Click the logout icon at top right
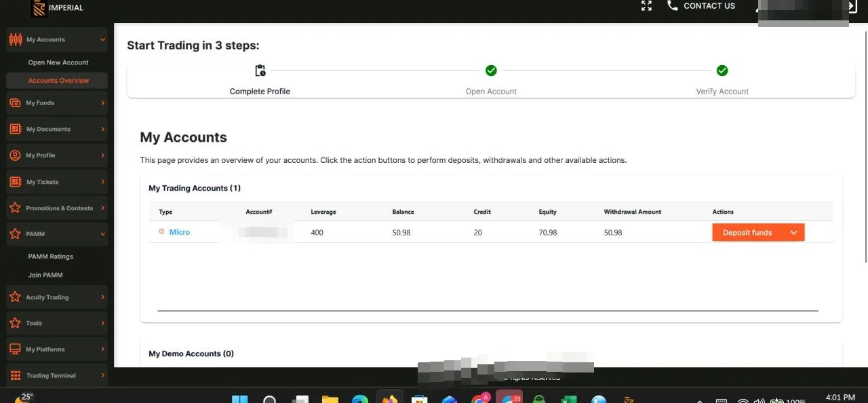The image size is (868, 403). 852,6
